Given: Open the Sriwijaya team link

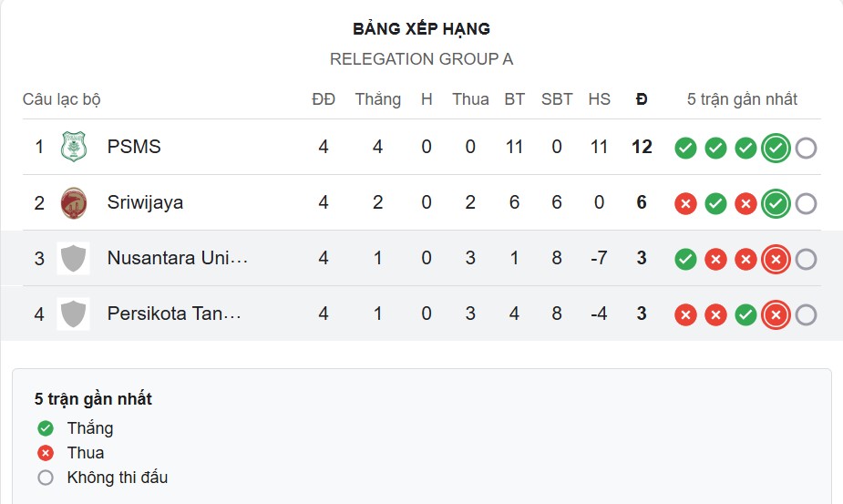Looking at the screenshot, I should tap(145, 202).
